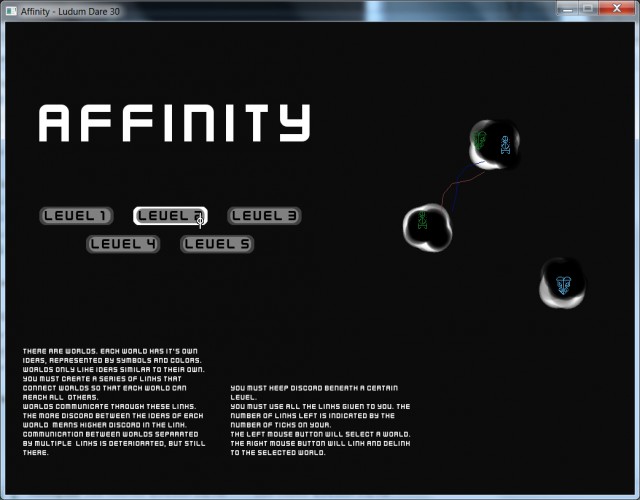
Task: Choose the Level 4 button
Action: coord(123,244)
